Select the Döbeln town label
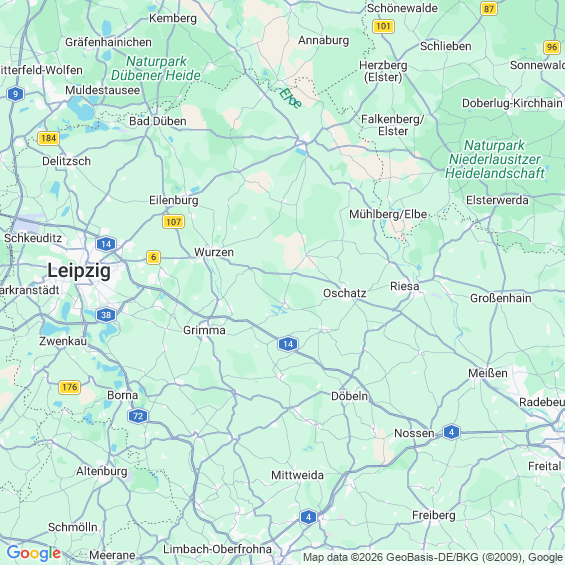Image resolution: width=565 pixels, height=565 pixels. (350, 396)
